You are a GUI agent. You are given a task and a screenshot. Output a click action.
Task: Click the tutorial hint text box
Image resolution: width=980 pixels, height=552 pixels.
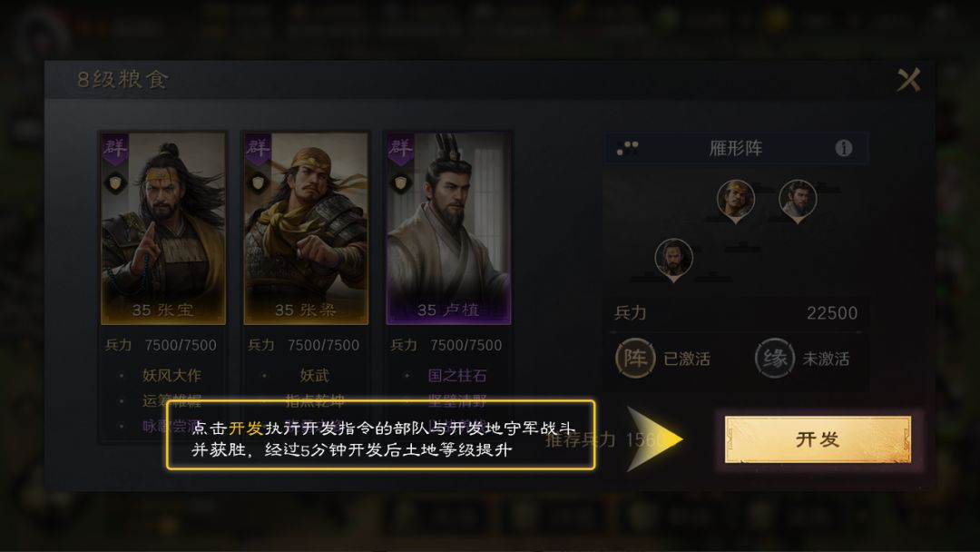click(380, 435)
